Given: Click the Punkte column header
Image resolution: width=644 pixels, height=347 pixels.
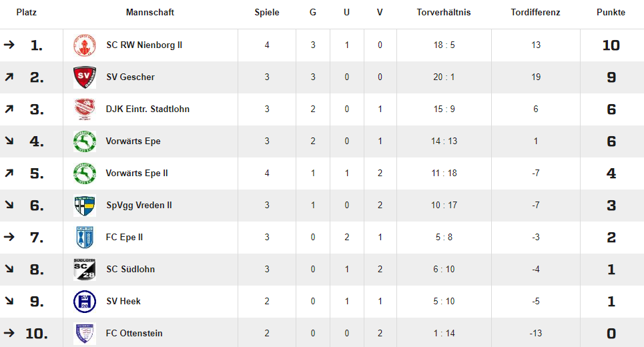Looking at the screenshot, I should click(611, 12).
